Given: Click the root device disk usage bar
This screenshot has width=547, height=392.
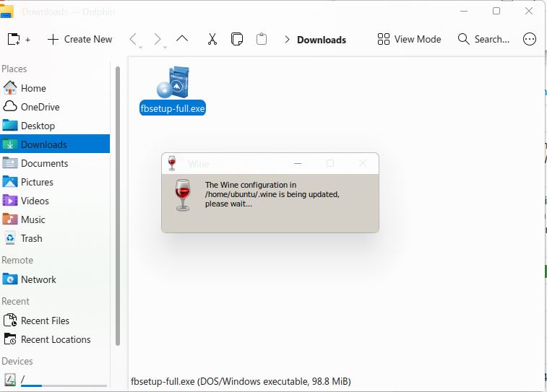Looking at the screenshot, I should pos(64,386).
